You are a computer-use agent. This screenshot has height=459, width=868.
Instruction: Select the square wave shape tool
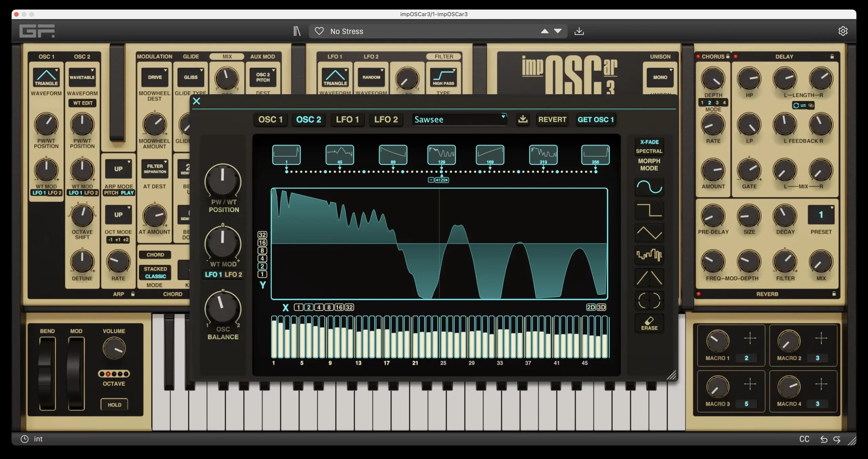tap(649, 210)
